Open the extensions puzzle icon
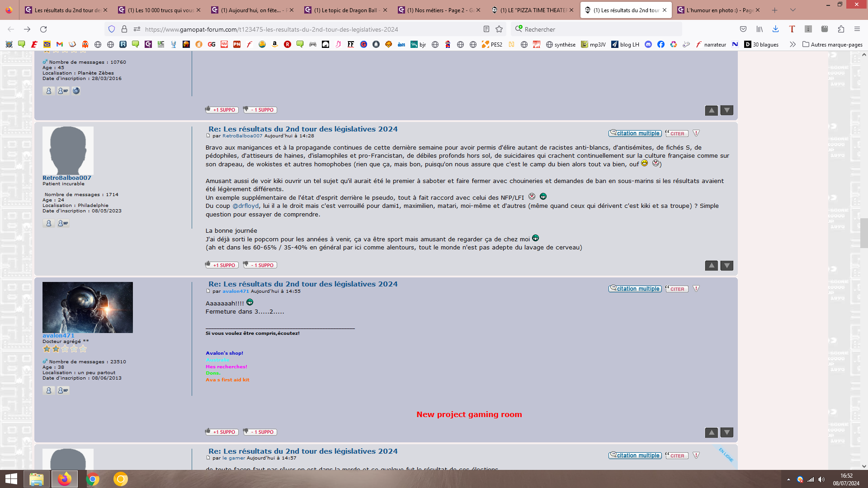This screenshot has width=868, height=488. coord(841,29)
